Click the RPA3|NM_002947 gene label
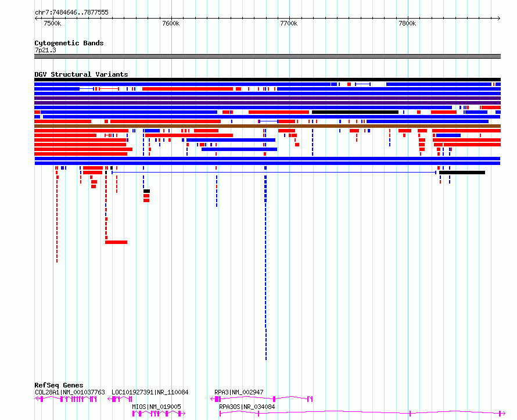 (239, 392)
